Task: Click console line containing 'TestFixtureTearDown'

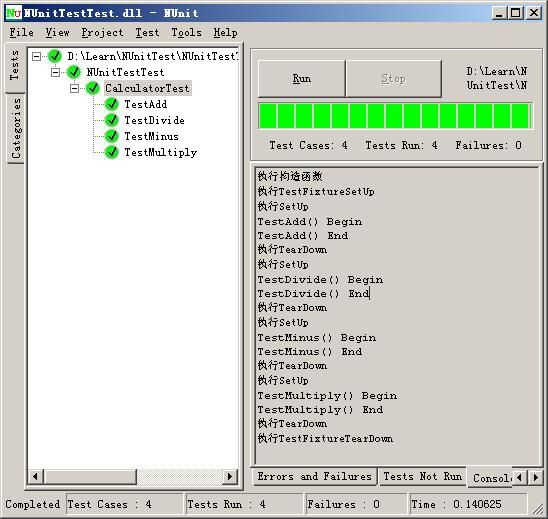Action: point(325,438)
